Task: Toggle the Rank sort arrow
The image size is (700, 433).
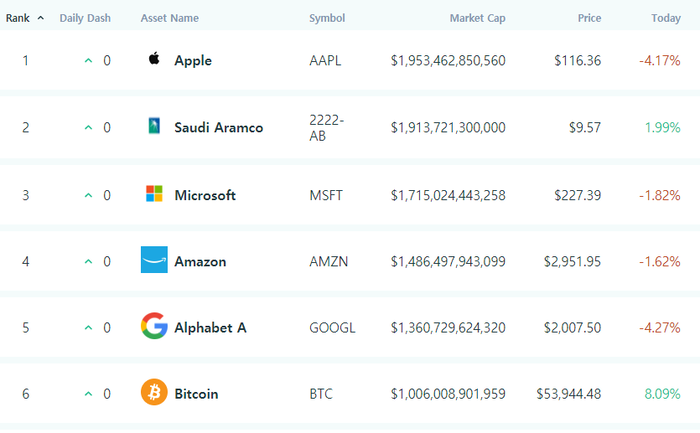Action: [x=41, y=18]
